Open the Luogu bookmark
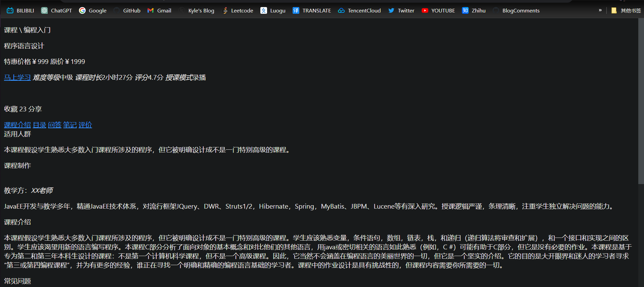644x287 pixels. 273,10
